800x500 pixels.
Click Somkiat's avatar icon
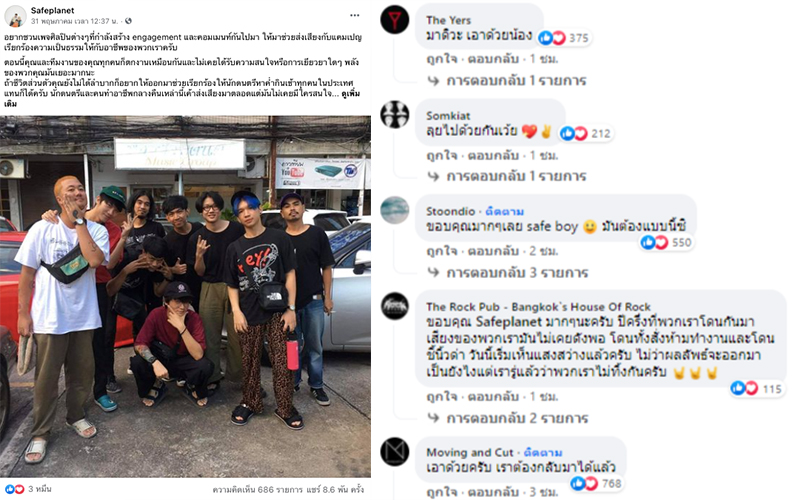(395, 114)
